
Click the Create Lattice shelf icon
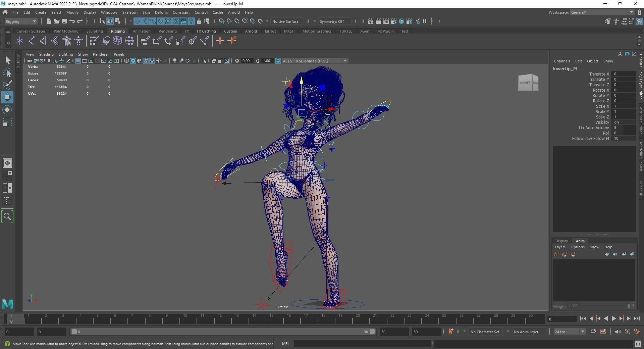point(117,41)
